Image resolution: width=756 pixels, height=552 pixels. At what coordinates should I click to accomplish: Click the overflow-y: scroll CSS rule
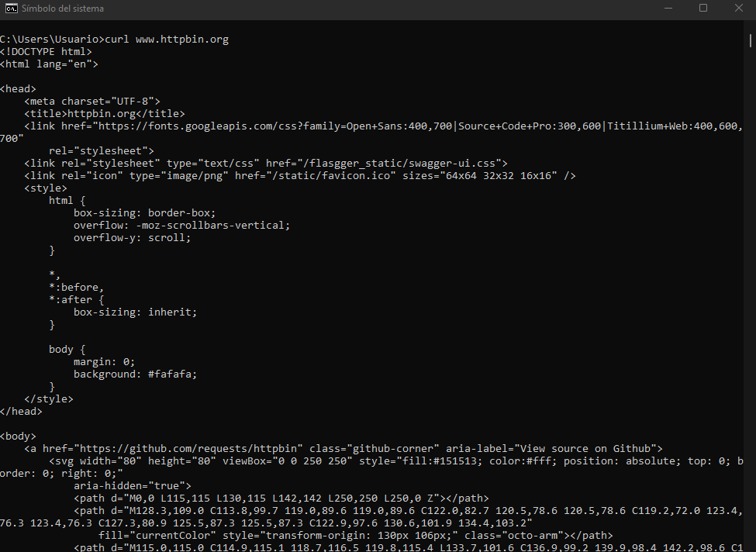[x=133, y=237]
